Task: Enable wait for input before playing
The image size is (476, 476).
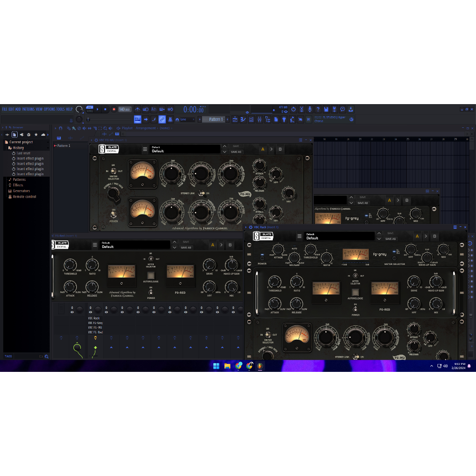Action: point(145,109)
